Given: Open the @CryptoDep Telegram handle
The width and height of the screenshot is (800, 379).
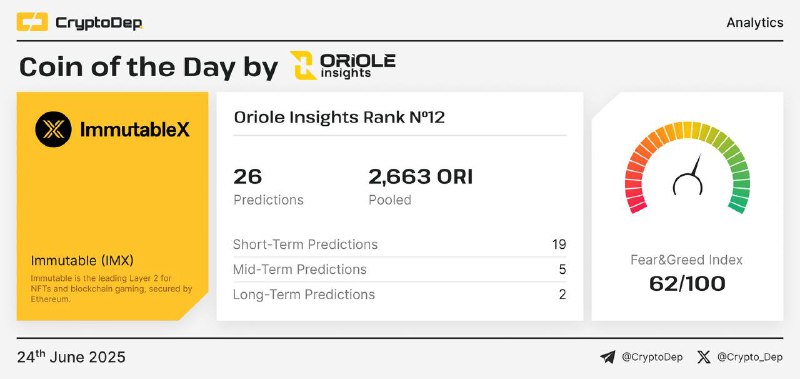Looking at the screenshot, I should [652, 358].
